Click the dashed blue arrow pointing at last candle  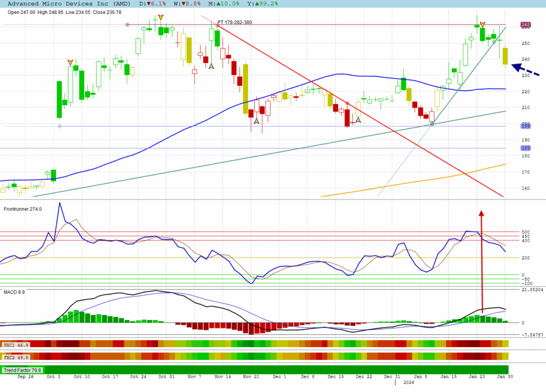(525, 70)
